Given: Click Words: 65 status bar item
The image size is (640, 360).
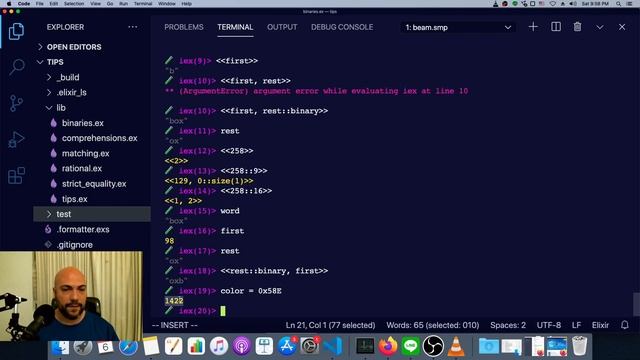Looking at the screenshot, I should coord(433,325).
